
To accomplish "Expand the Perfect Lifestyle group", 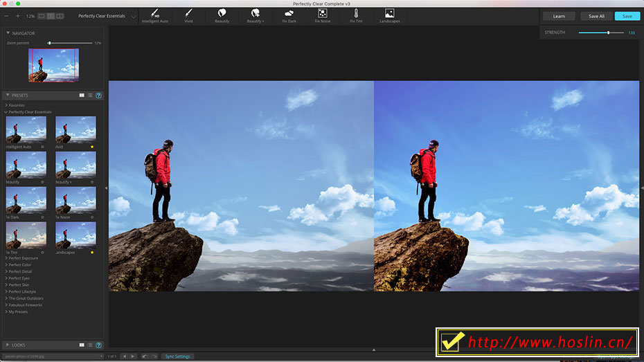I will click(6, 291).
